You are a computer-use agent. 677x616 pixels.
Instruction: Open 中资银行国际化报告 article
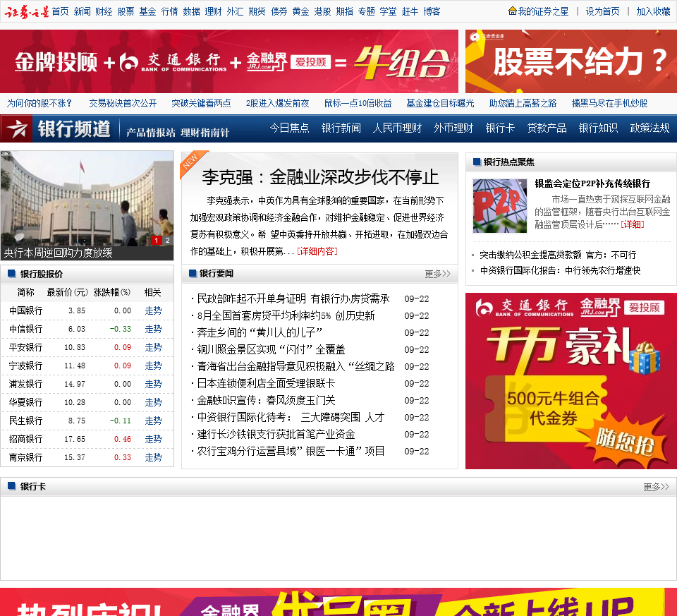(560, 270)
